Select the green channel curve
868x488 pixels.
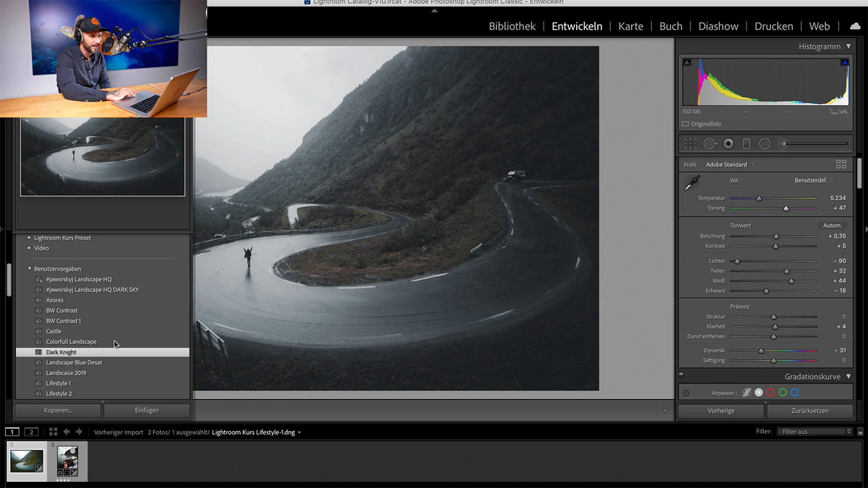tap(783, 393)
